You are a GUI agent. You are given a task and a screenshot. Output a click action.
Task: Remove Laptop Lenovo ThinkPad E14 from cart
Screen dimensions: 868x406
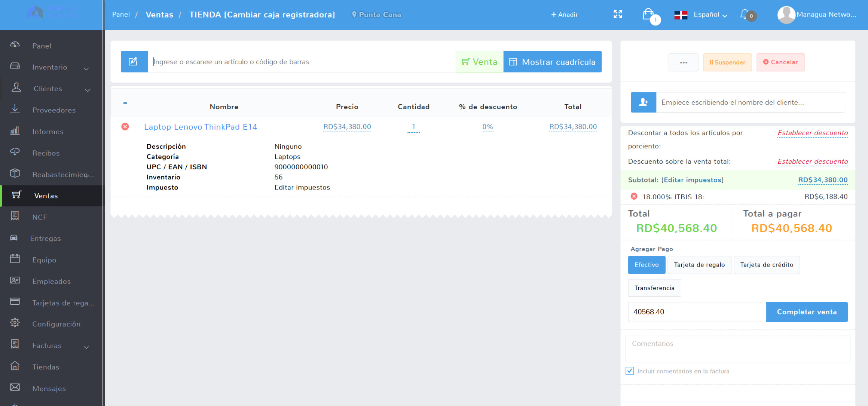[x=125, y=127]
